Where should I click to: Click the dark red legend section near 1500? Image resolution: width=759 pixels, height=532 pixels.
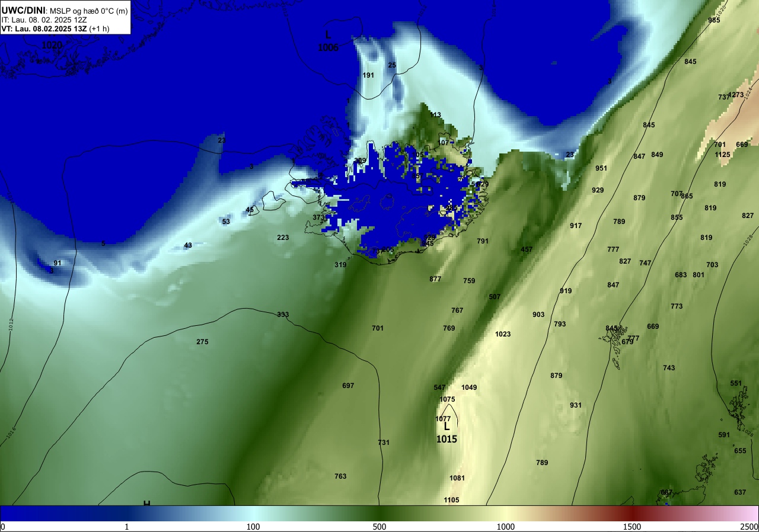[632, 513]
